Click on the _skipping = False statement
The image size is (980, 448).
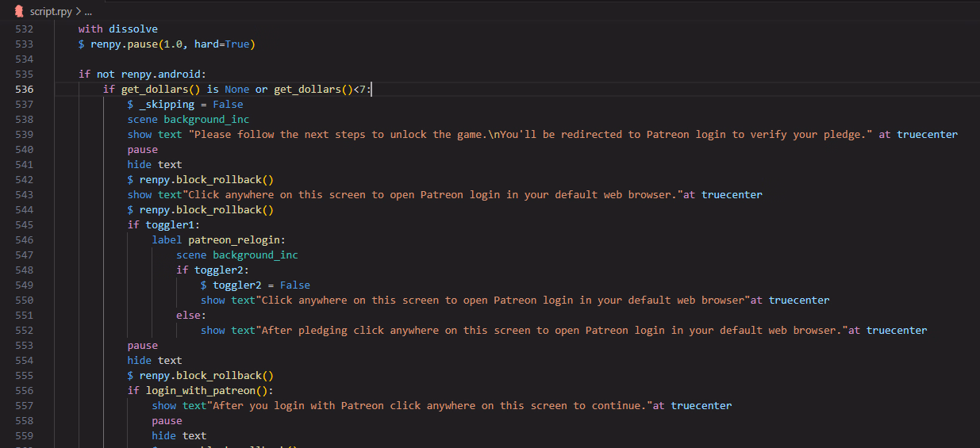(186, 105)
